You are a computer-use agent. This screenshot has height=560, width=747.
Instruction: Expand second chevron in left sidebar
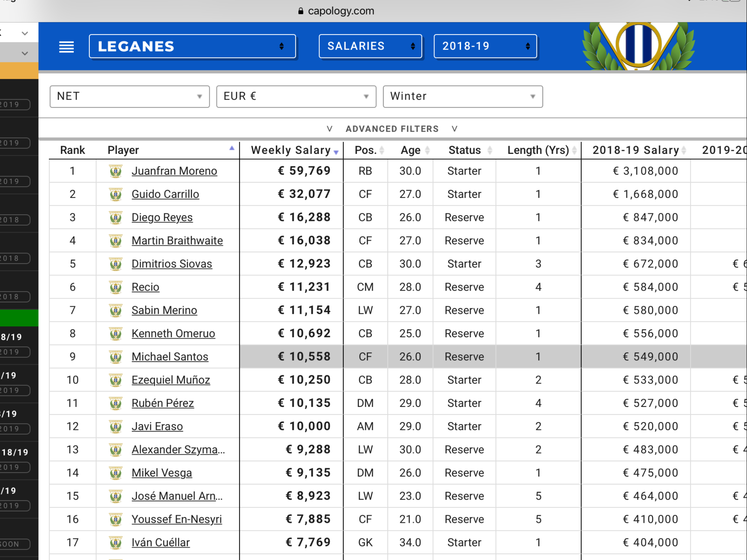pyautogui.click(x=25, y=54)
